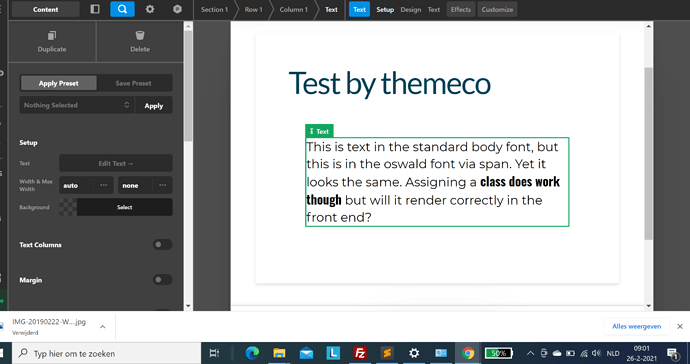Expand the downloaded IMG file options chevron
Image resolution: width=690 pixels, height=364 pixels.
pos(103,327)
